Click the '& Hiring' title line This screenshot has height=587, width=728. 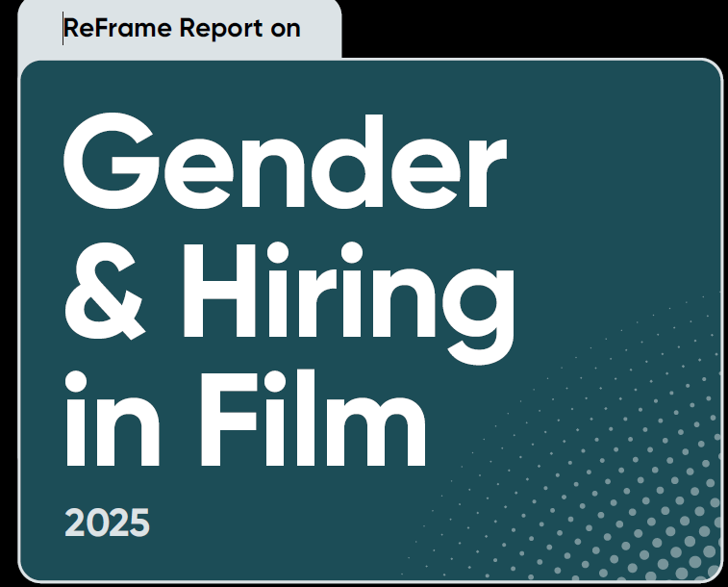click(x=289, y=304)
